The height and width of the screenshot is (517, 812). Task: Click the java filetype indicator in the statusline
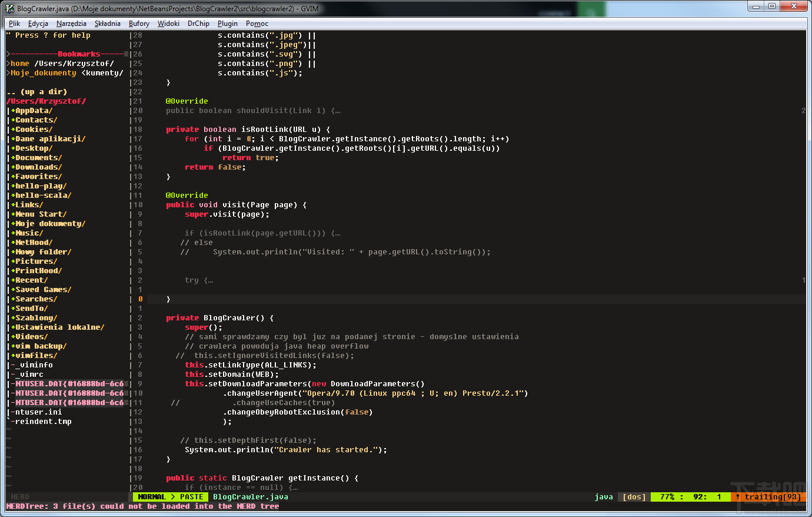603,496
